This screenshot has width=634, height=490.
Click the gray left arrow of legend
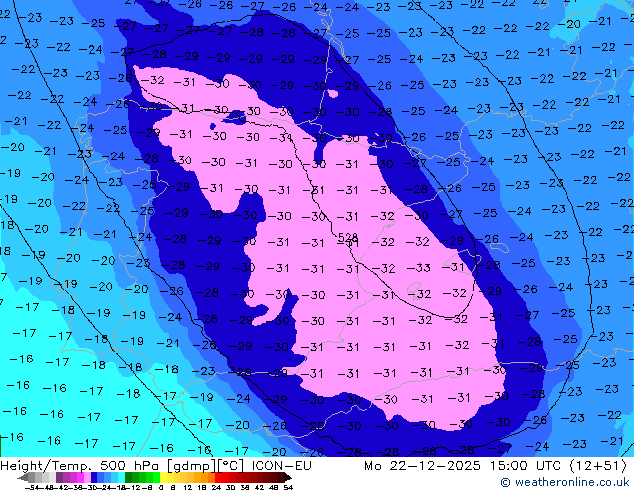point(23,477)
